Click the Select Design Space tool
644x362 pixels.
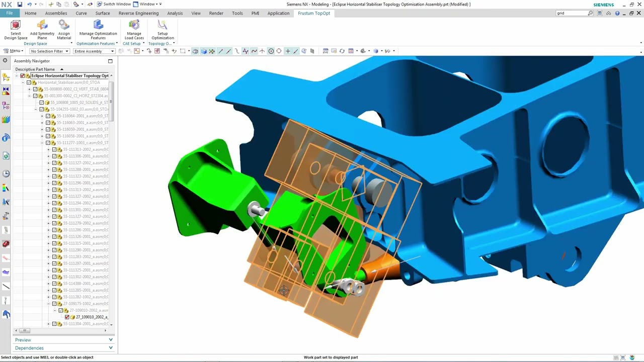click(16, 30)
